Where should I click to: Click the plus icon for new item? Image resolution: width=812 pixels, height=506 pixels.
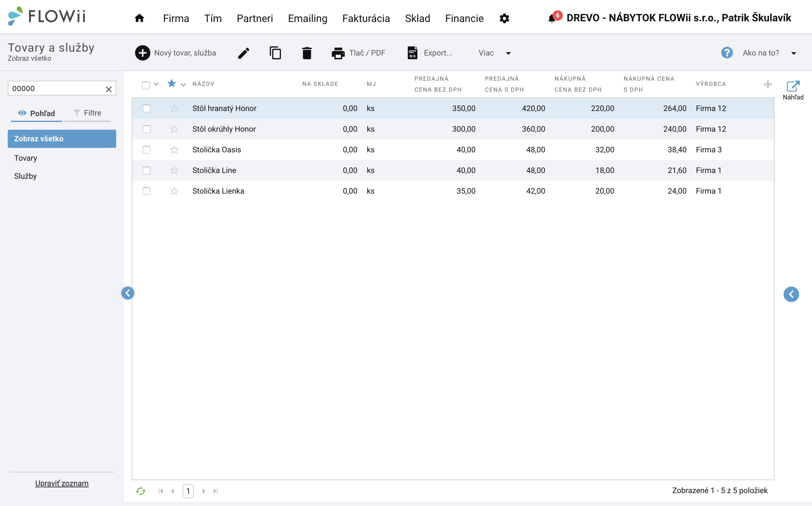(143, 53)
